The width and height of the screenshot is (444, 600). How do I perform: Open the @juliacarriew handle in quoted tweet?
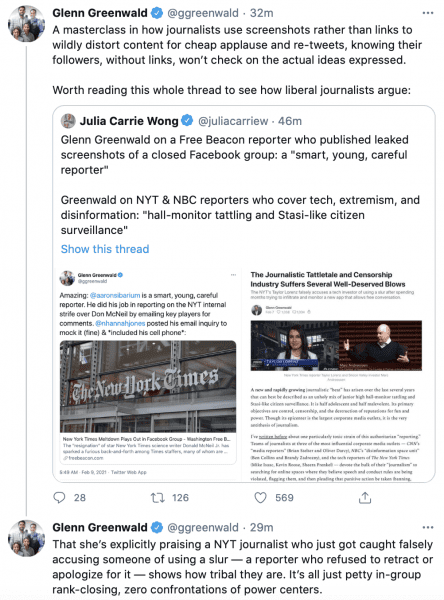coord(233,121)
